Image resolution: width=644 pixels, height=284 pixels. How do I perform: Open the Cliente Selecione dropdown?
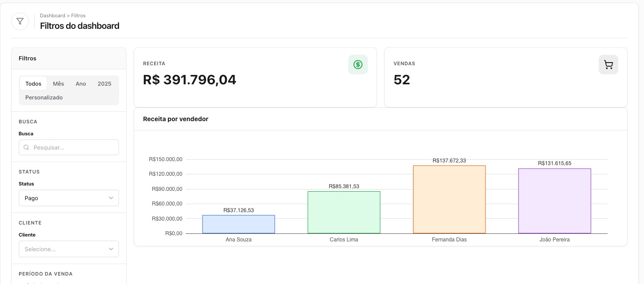[x=69, y=249]
